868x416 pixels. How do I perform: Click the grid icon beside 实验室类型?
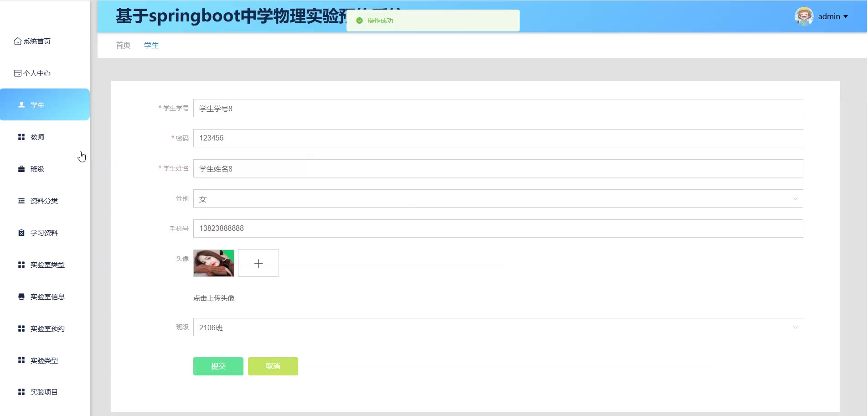(21, 265)
